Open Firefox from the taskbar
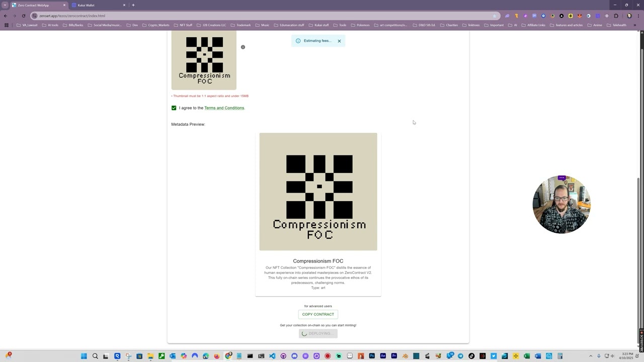The height and width of the screenshot is (362, 644). point(217,356)
